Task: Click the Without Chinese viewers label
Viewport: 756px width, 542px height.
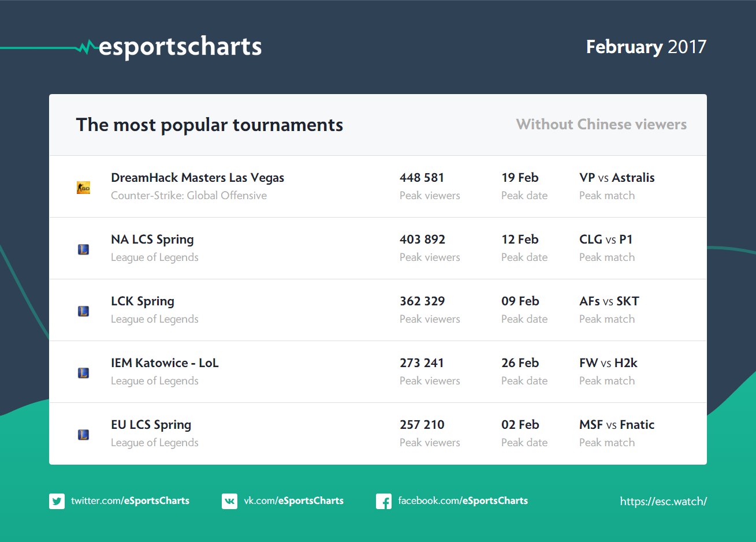Action: point(601,125)
